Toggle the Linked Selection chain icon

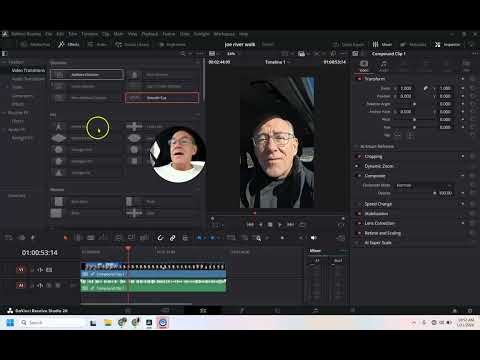coord(172,238)
